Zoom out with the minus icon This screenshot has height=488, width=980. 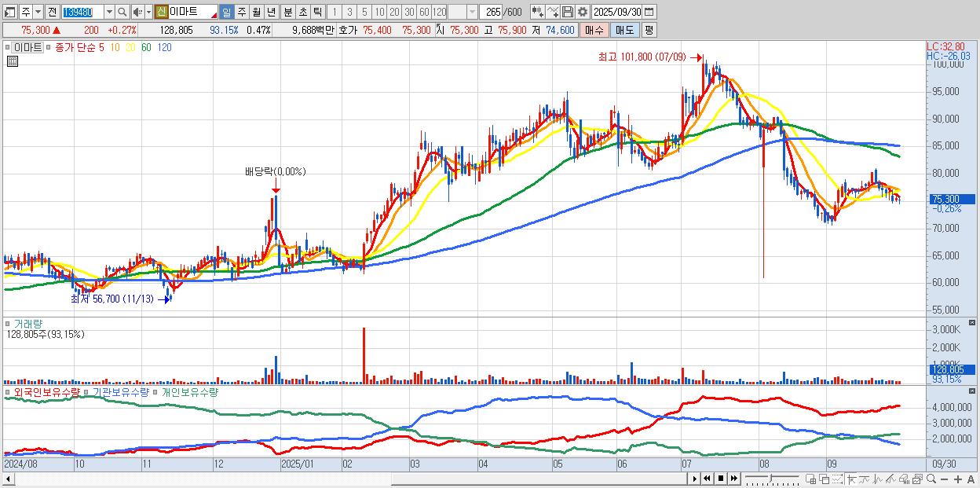(944, 479)
